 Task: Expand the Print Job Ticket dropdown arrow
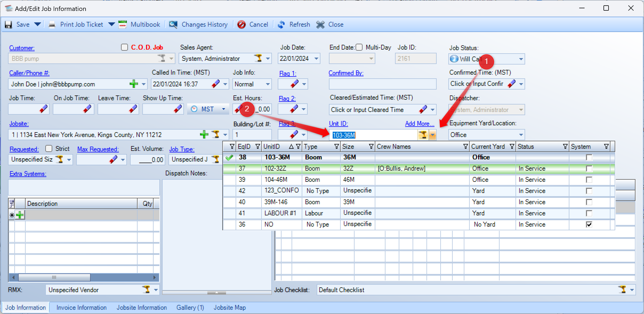pos(112,25)
